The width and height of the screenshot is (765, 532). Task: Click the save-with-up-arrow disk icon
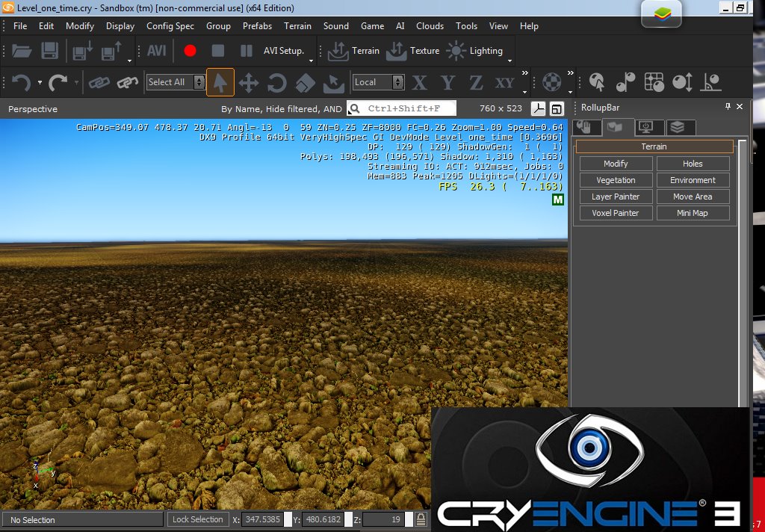pyautogui.click(x=111, y=51)
